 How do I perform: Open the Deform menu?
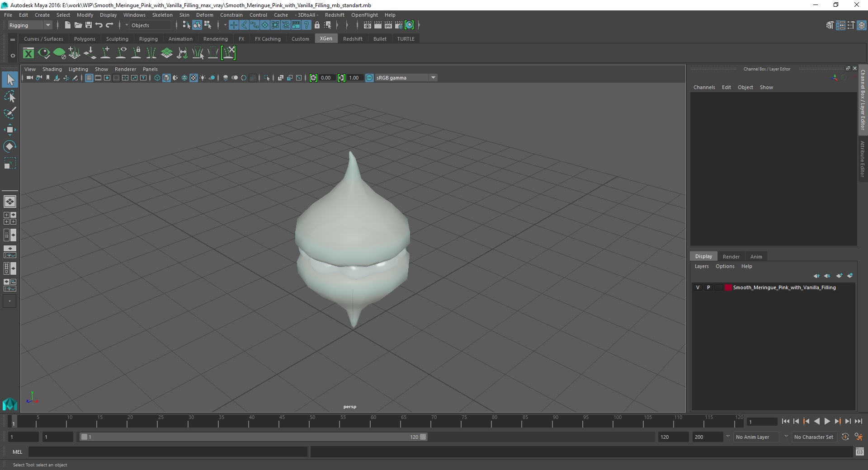(204, 15)
